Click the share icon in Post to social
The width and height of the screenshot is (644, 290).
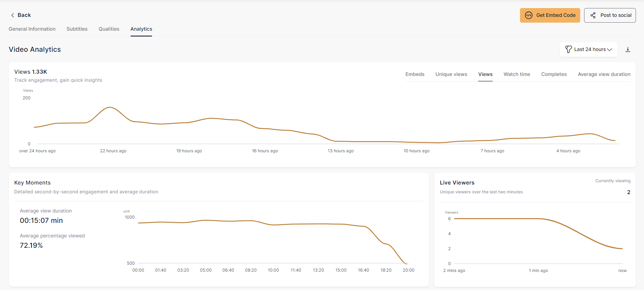point(593,15)
